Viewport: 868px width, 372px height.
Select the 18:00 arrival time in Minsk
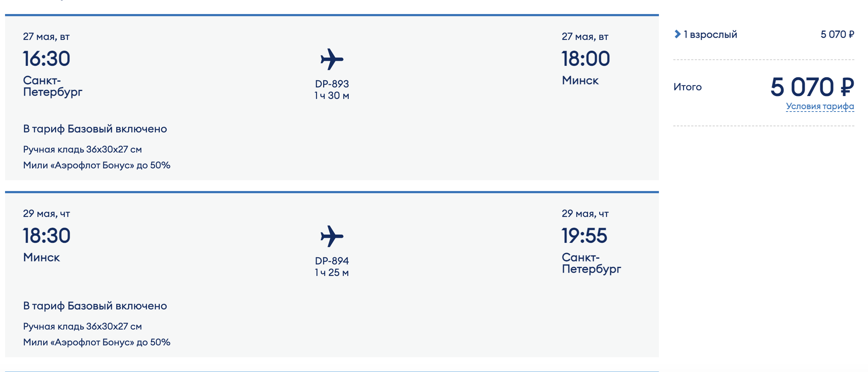[586, 59]
